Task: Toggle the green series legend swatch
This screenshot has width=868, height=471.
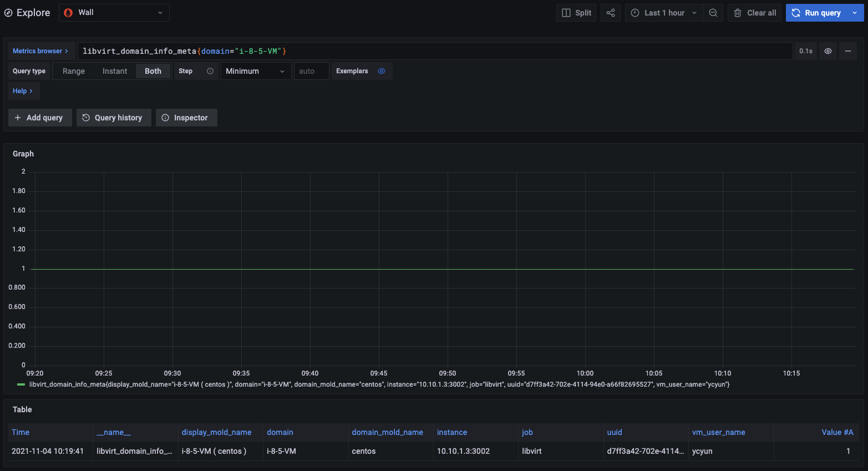Action: point(21,384)
